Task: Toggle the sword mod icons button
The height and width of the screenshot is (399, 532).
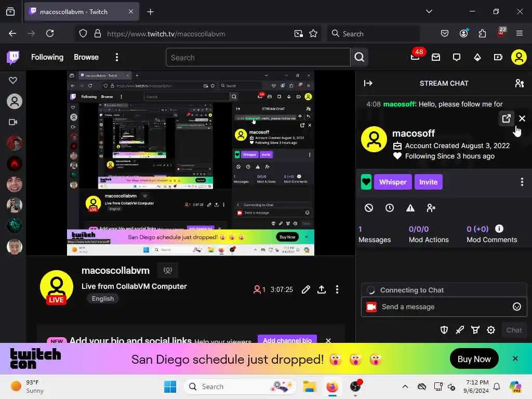Action: [460, 330]
